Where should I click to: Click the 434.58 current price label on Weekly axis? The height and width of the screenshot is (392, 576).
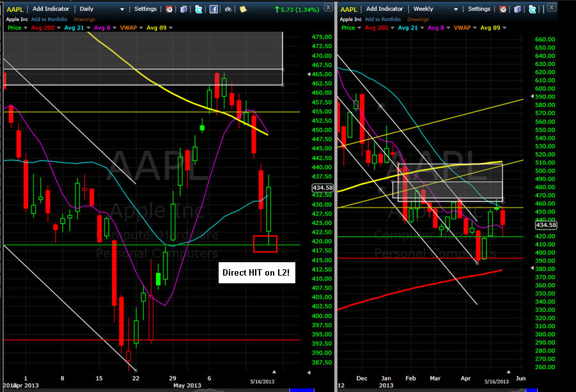(546, 225)
